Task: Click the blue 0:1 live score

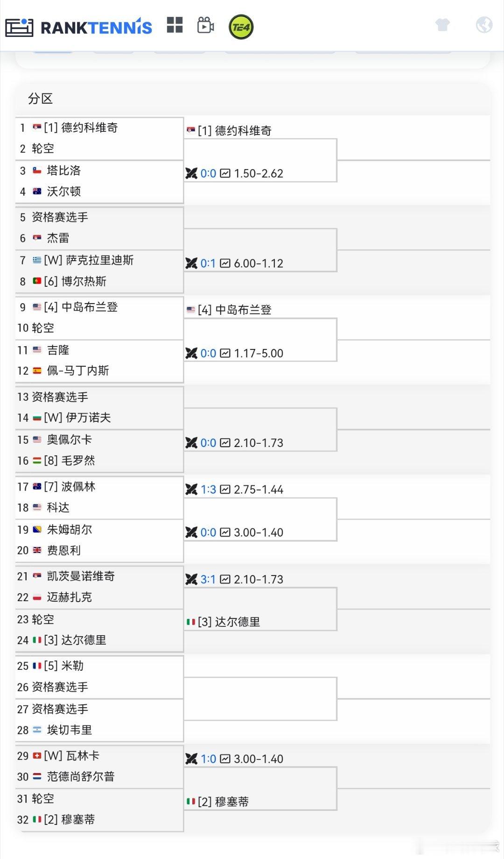Action: (x=208, y=263)
